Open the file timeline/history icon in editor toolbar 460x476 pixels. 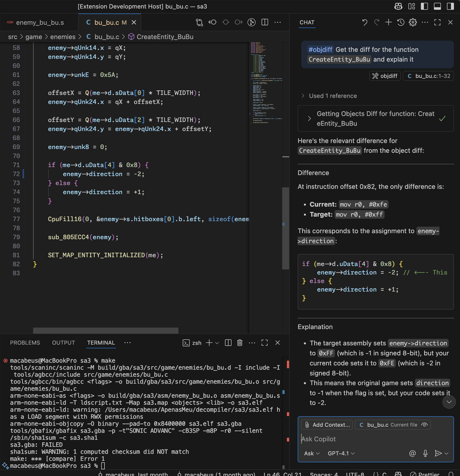(251, 22)
